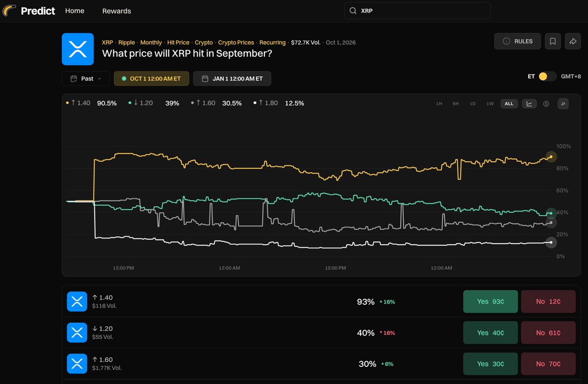Select the JAN 1 12:00 AM ET tab

[x=232, y=78]
